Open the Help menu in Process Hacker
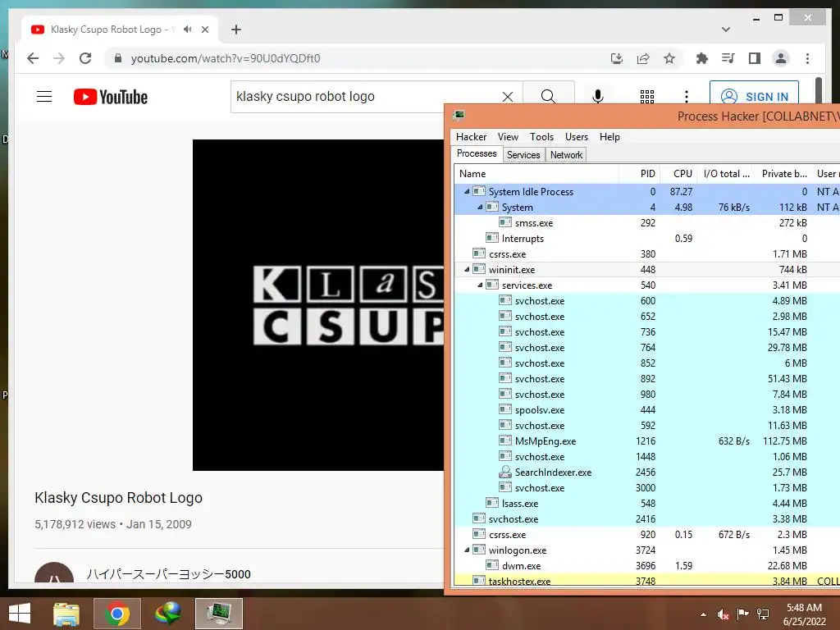840x630 pixels. [x=609, y=137]
